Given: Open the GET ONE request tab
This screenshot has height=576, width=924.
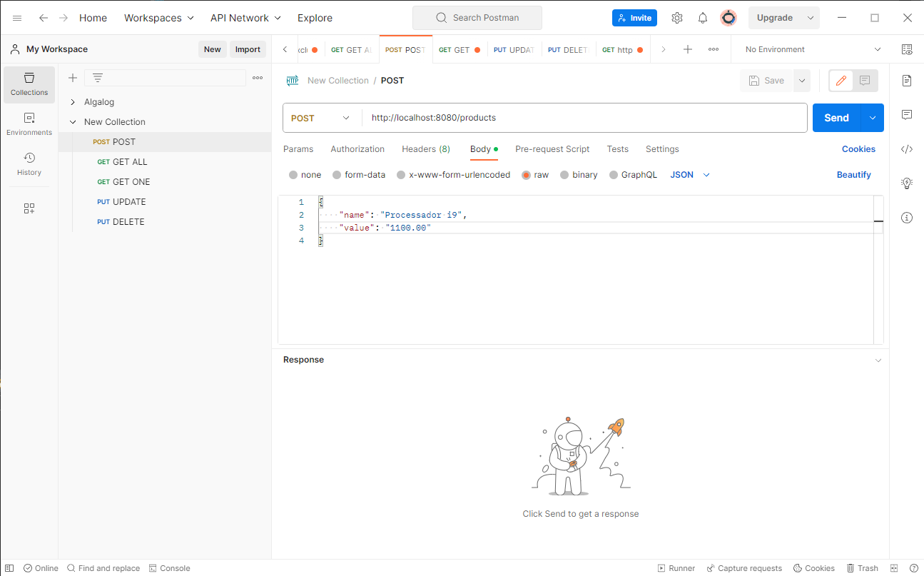Looking at the screenshot, I should (x=130, y=181).
